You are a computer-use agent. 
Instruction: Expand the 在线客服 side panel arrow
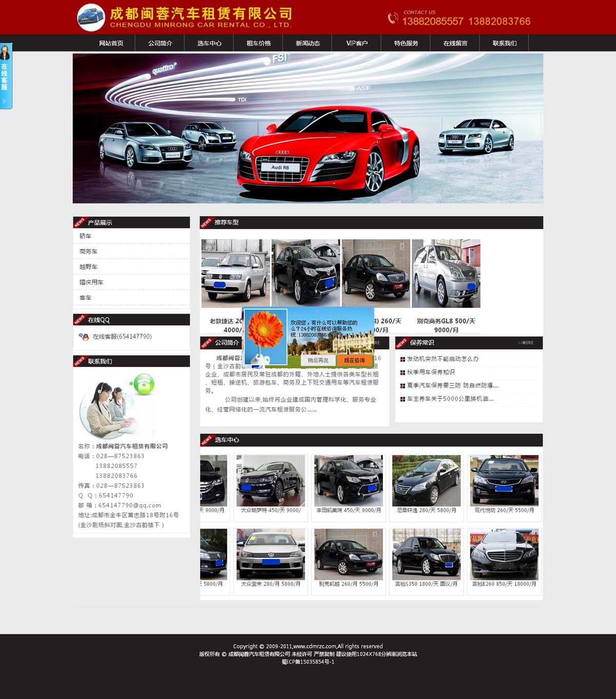5,102
